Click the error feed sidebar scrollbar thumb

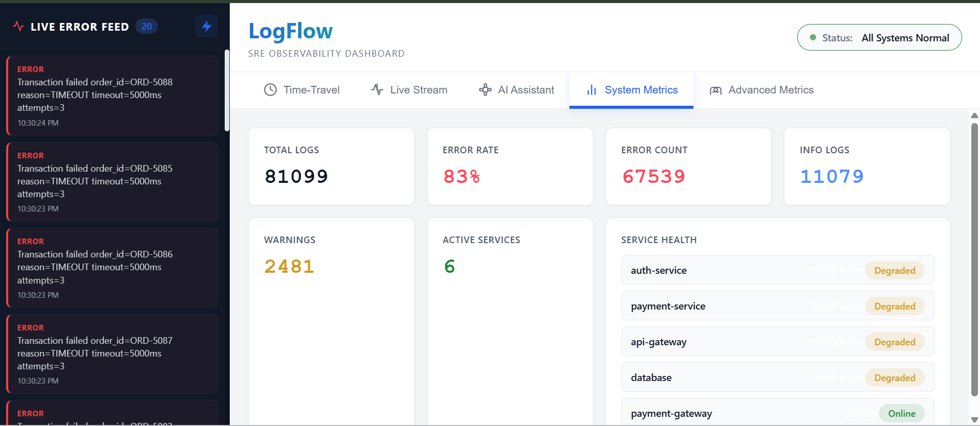pyautogui.click(x=227, y=90)
